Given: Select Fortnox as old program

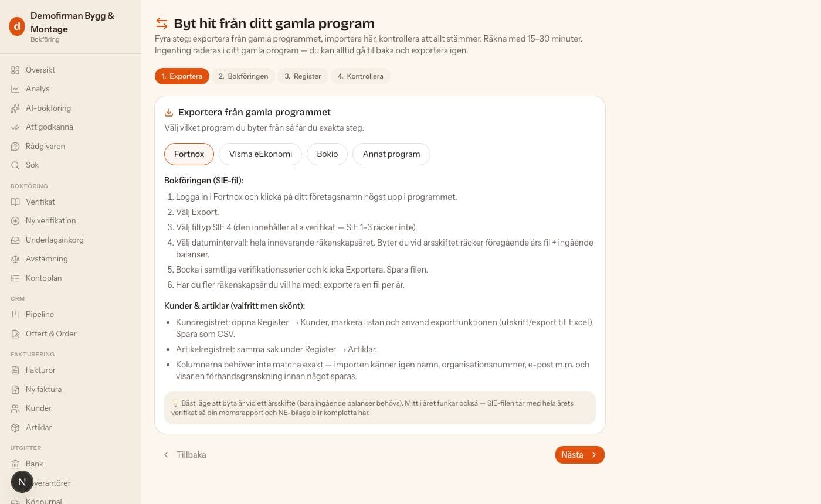Looking at the screenshot, I should pos(189,154).
